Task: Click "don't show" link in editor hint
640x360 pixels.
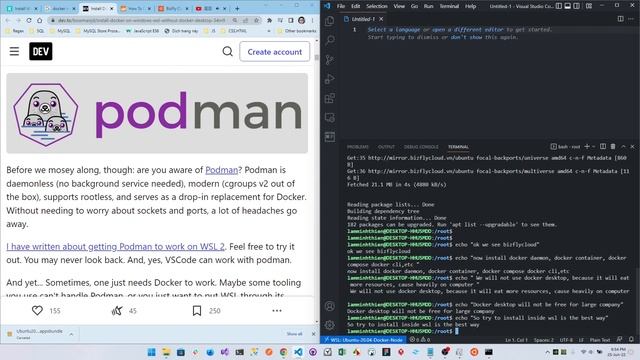Action: [x=466, y=37]
